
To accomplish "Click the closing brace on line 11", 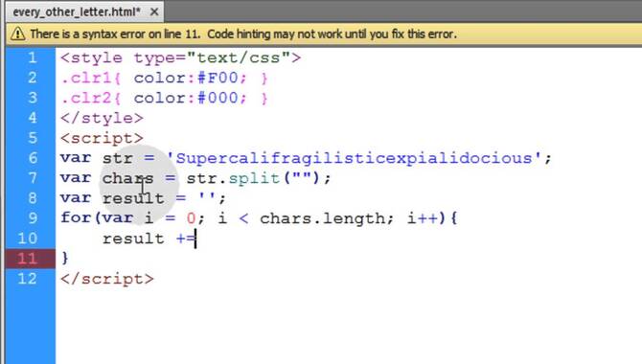I will [x=65, y=259].
